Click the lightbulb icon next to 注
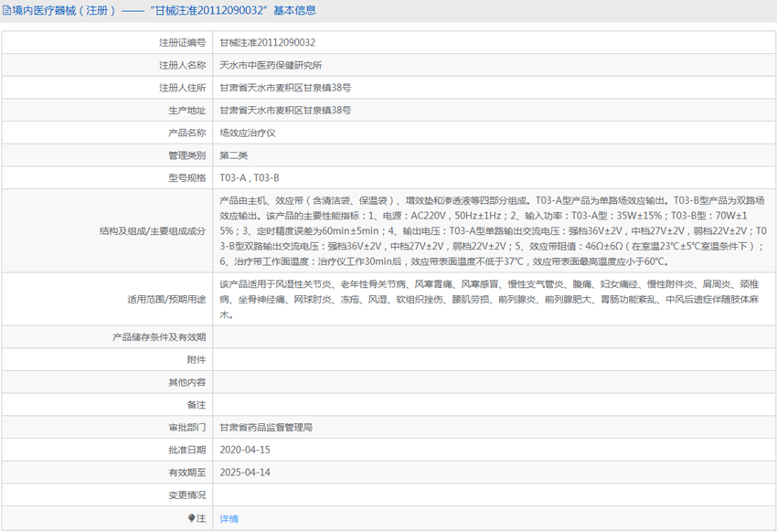777x532 pixels. pyautogui.click(x=191, y=517)
